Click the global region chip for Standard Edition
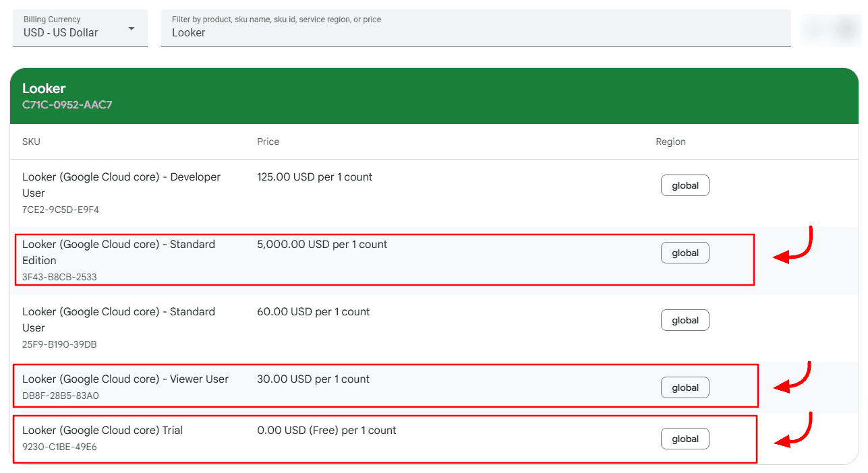The image size is (868, 473). click(685, 253)
